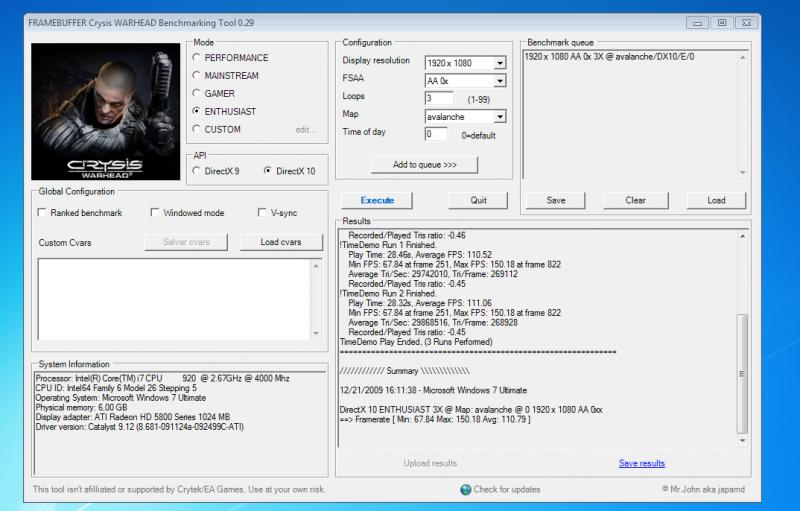800x511 pixels.
Task: Click 'TimeDemo Play Ended' line in Results
Action: (416, 342)
